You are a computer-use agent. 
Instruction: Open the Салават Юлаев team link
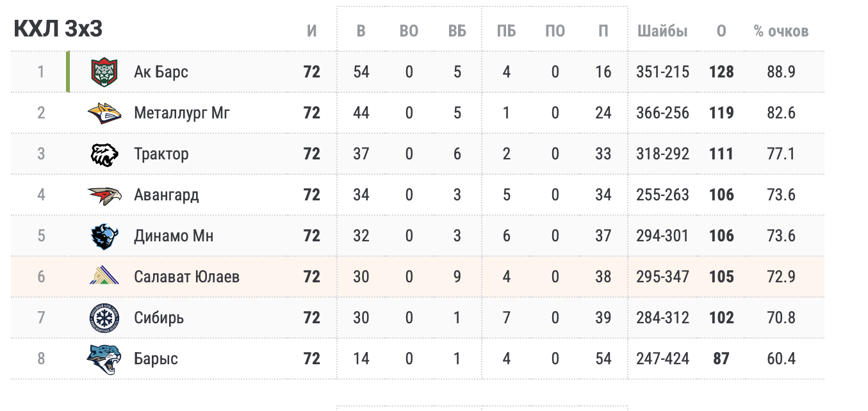[186, 277]
